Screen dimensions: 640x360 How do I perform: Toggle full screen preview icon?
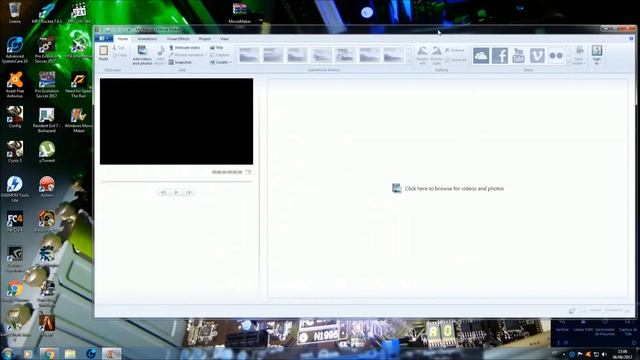pyautogui.click(x=248, y=172)
